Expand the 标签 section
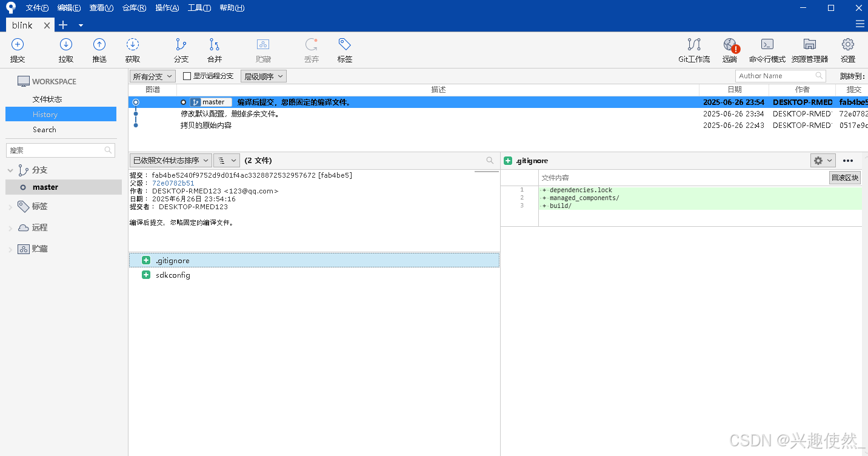The height and width of the screenshot is (456, 868). pyautogui.click(x=10, y=207)
